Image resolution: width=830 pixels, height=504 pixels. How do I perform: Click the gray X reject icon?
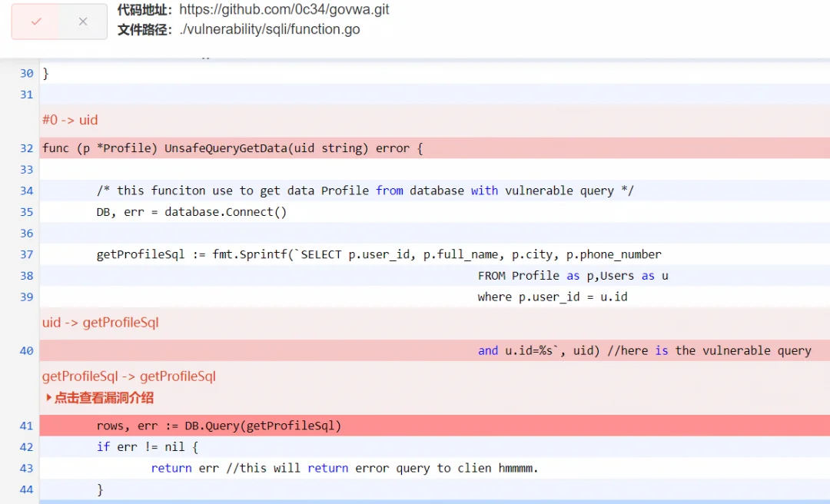click(82, 22)
